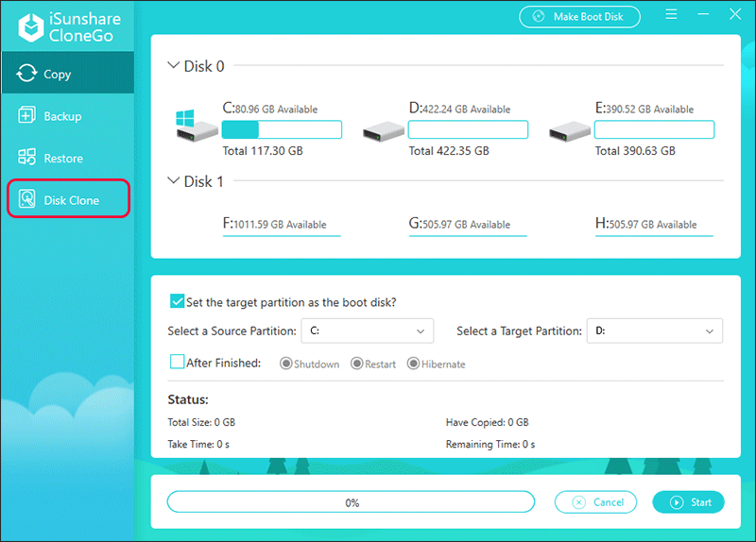Enable the After Finished checkbox
Image resolution: width=756 pixels, height=542 pixels.
point(177,363)
